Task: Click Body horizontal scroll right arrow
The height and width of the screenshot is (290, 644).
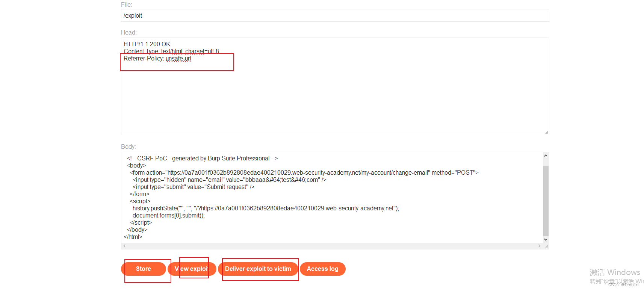Action: (x=540, y=246)
